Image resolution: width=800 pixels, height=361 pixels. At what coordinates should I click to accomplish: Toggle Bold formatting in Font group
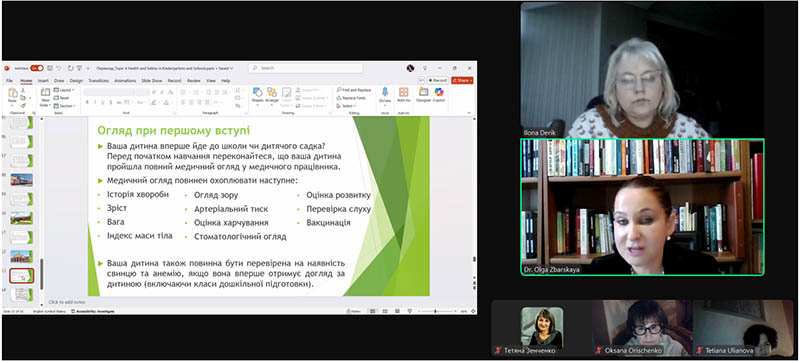87,102
